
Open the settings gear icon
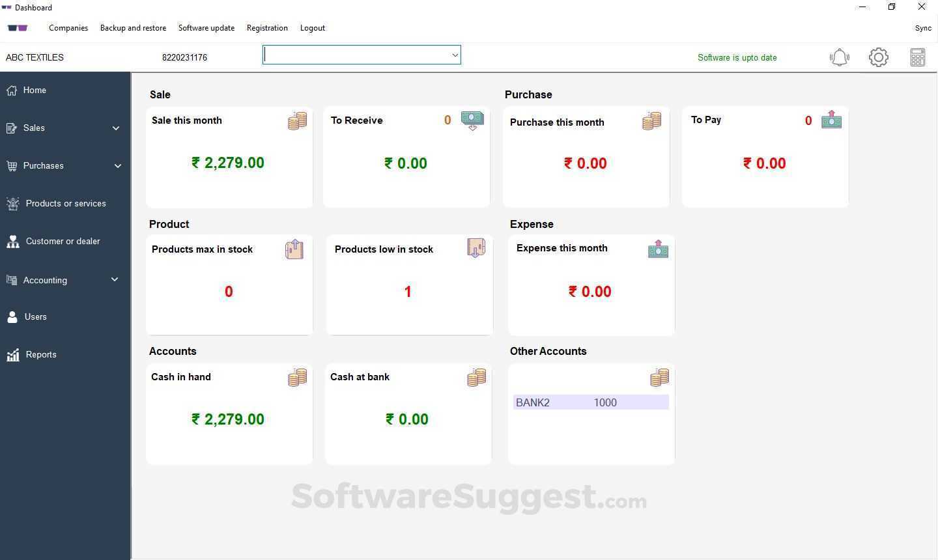point(878,57)
